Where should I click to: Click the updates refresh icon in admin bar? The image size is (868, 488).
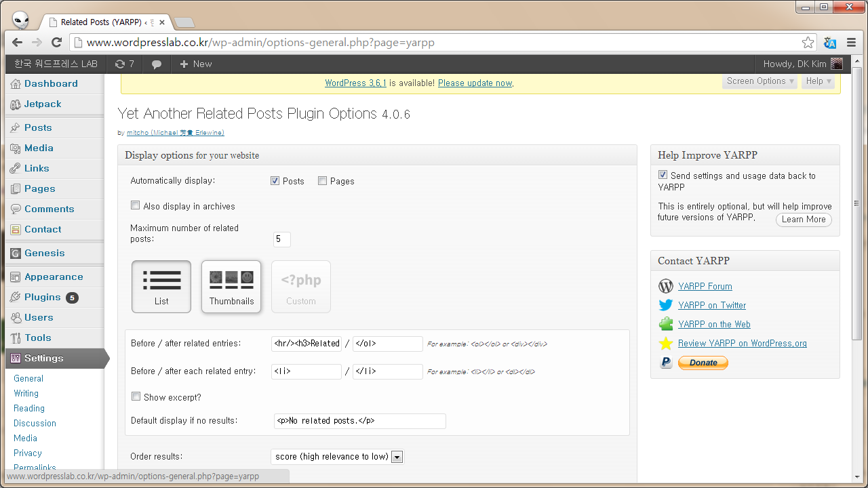120,64
